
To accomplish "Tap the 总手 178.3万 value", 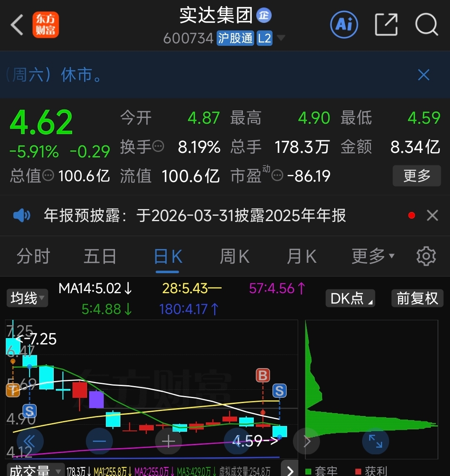I will (302, 147).
